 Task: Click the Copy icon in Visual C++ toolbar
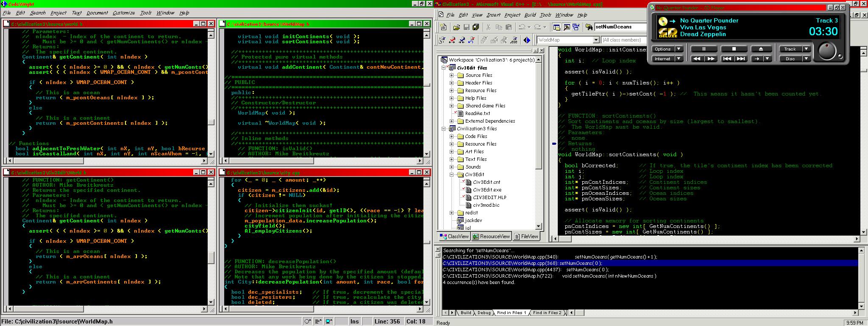[499, 27]
